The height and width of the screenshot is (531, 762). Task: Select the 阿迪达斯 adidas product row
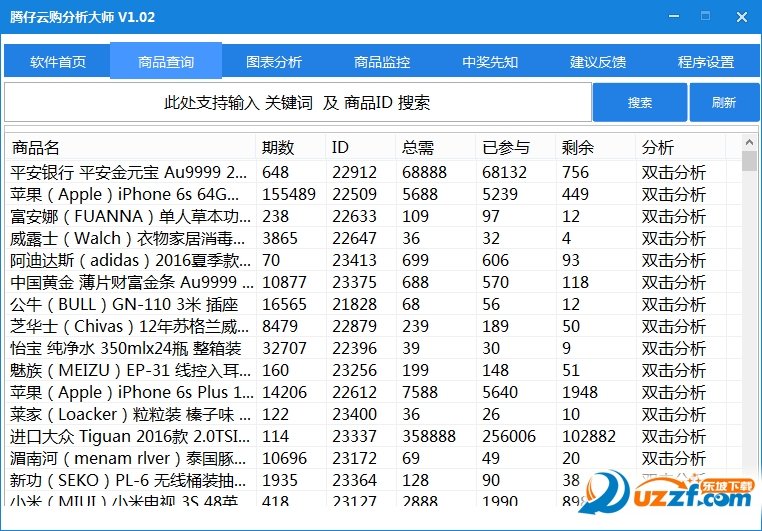click(x=374, y=260)
